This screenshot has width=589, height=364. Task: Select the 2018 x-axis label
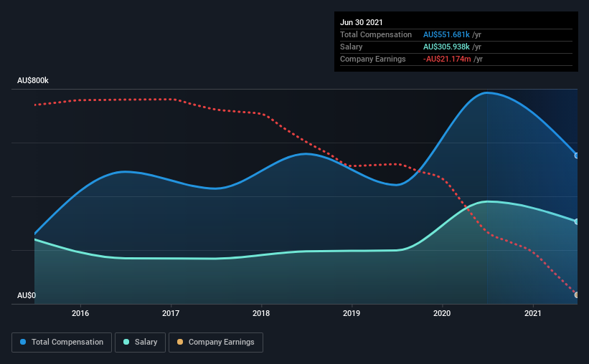(x=261, y=313)
